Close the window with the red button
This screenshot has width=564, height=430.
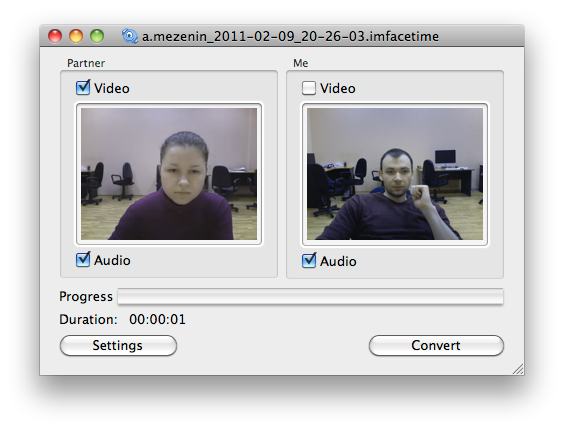tap(55, 36)
